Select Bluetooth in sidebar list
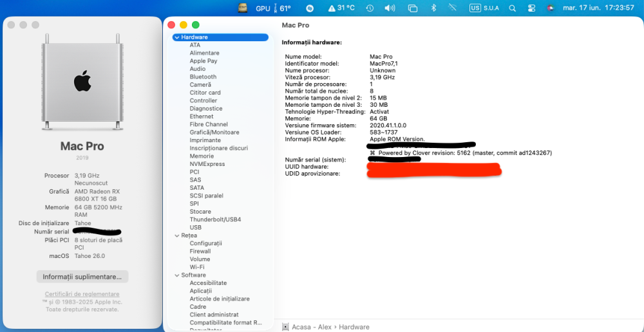 point(203,77)
